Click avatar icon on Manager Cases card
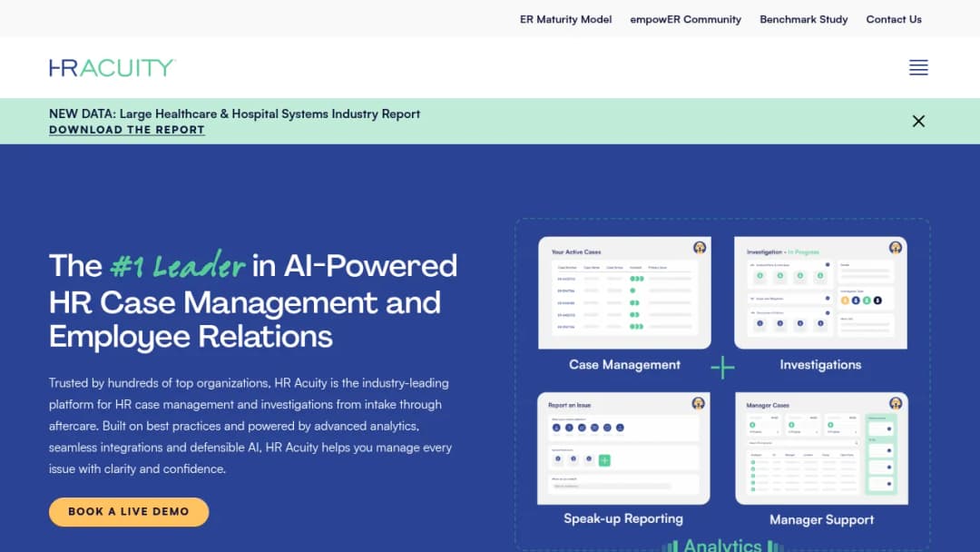 pyautogui.click(x=896, y=403)
